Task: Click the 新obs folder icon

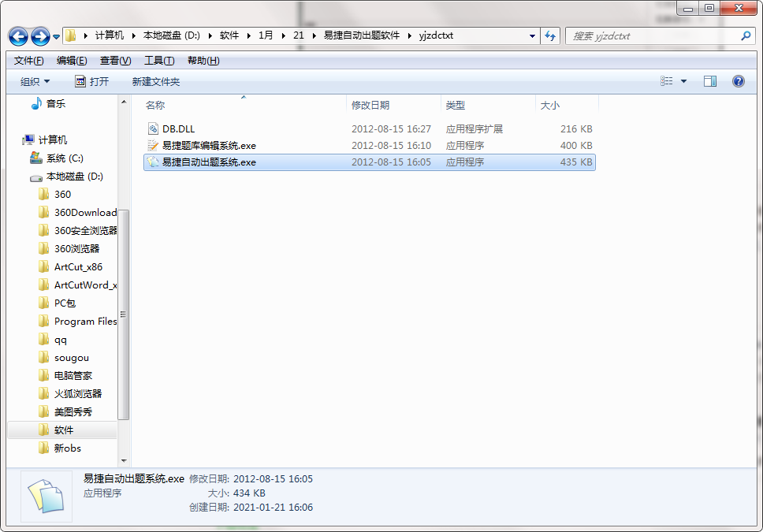Action: click(x=44, y=448)
